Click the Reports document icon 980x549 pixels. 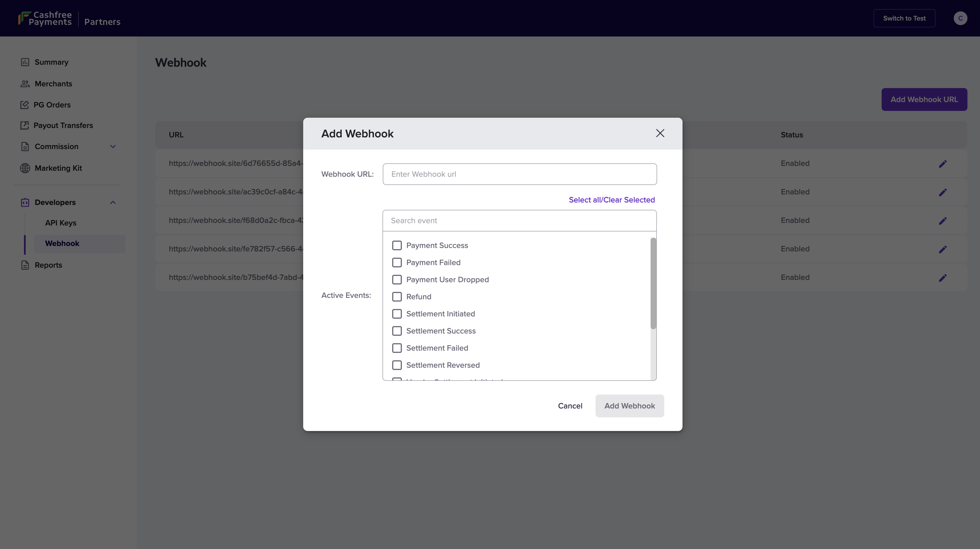25,265
